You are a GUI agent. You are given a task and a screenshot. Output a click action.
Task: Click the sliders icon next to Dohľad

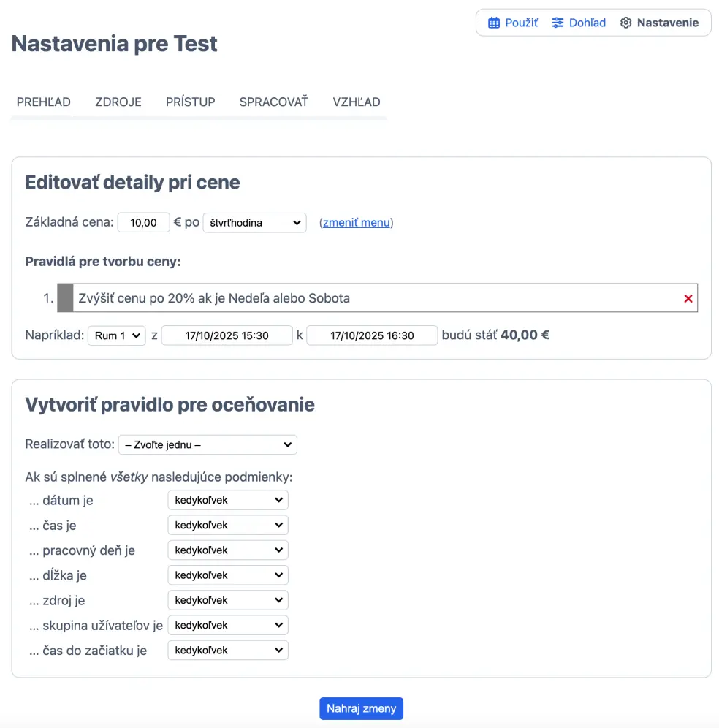(x=558, y=23)
